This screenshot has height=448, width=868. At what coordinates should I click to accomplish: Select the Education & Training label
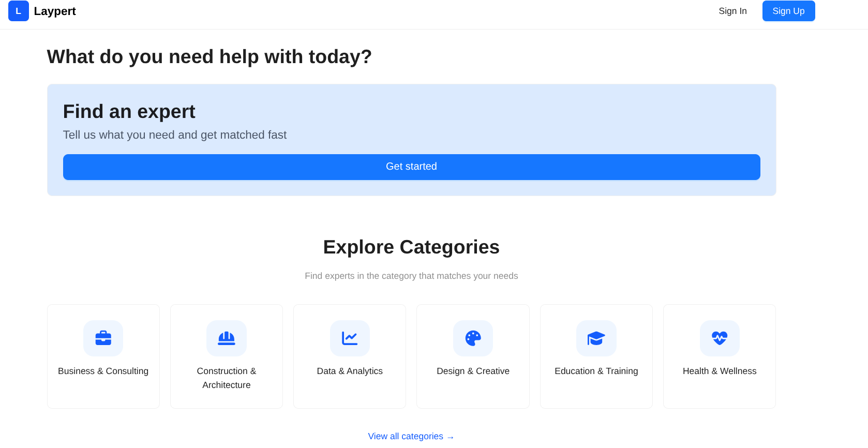596,371
